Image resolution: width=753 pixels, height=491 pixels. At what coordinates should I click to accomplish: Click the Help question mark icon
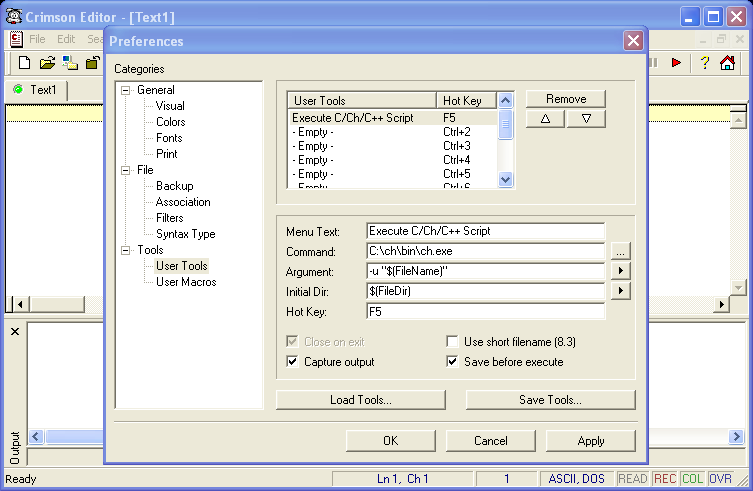pos(704,63)
